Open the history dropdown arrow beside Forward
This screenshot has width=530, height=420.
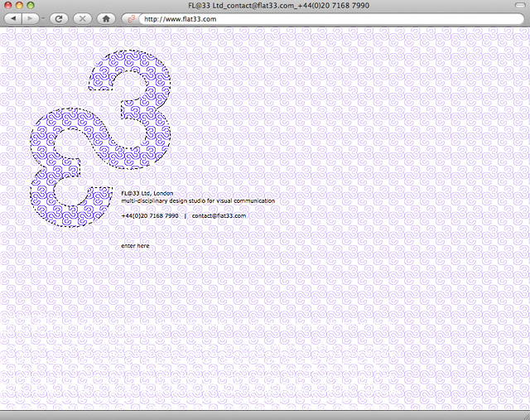tap(43, 18)
